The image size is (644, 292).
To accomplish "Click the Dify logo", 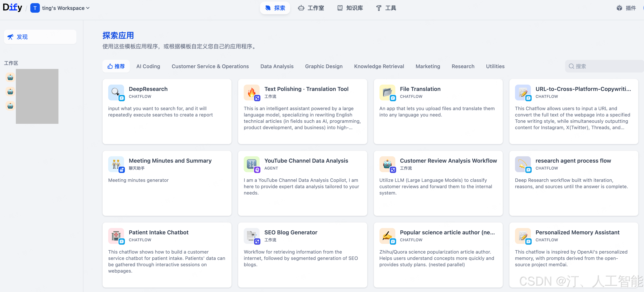I will [x=12, y=8].
